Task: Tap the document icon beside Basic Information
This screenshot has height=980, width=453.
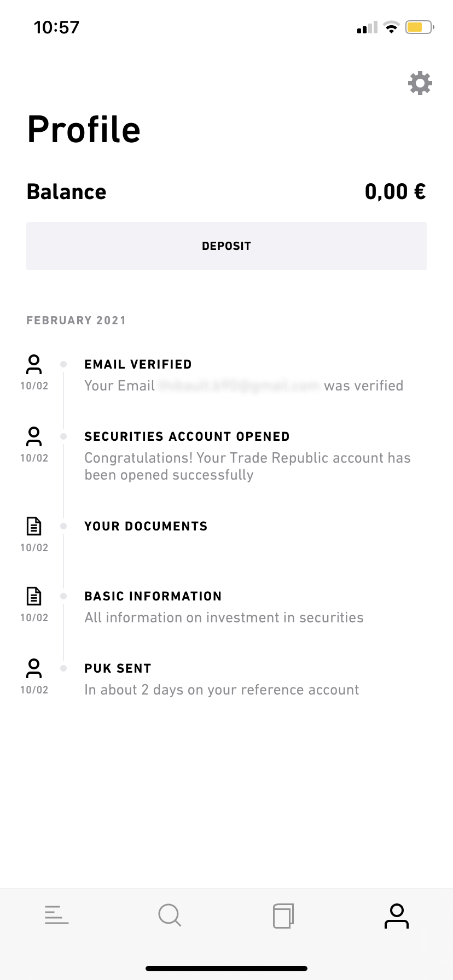Action: 34,596
